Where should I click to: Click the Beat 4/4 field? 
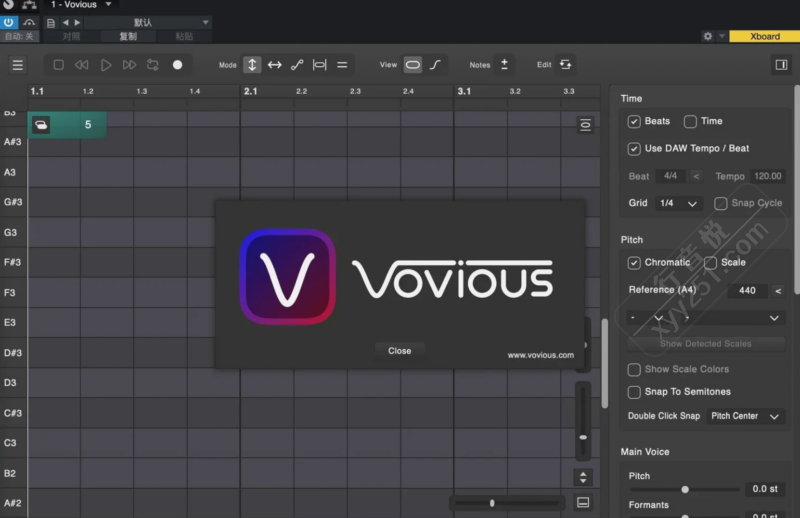[670, 176]
